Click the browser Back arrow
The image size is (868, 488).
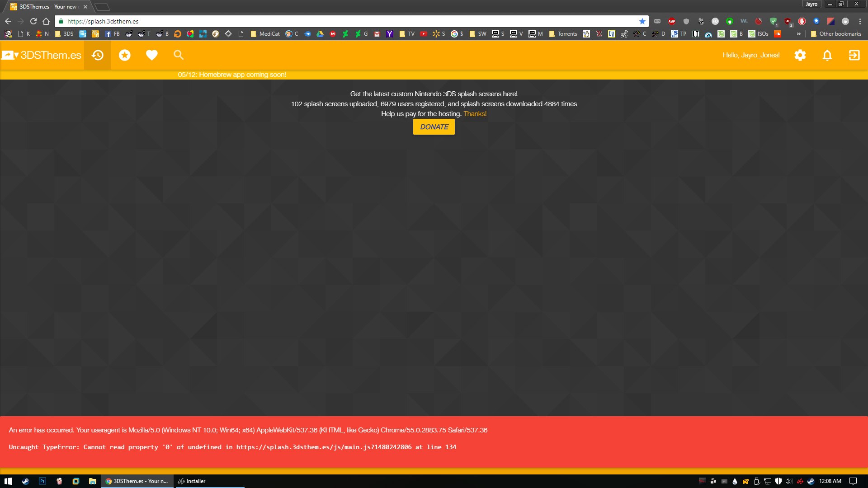pos(8,21)
